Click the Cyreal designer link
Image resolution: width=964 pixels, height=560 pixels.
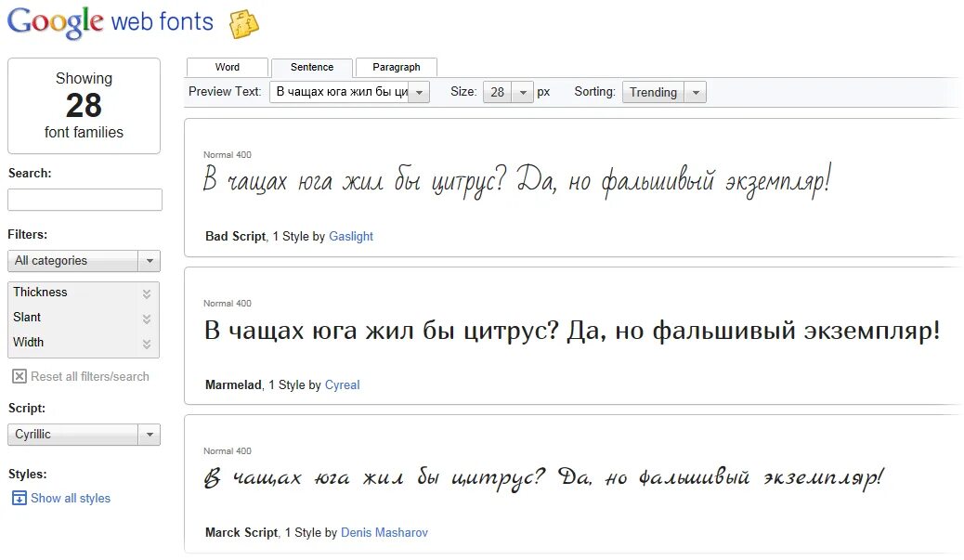pyautogui.click(x=343, y=385)
